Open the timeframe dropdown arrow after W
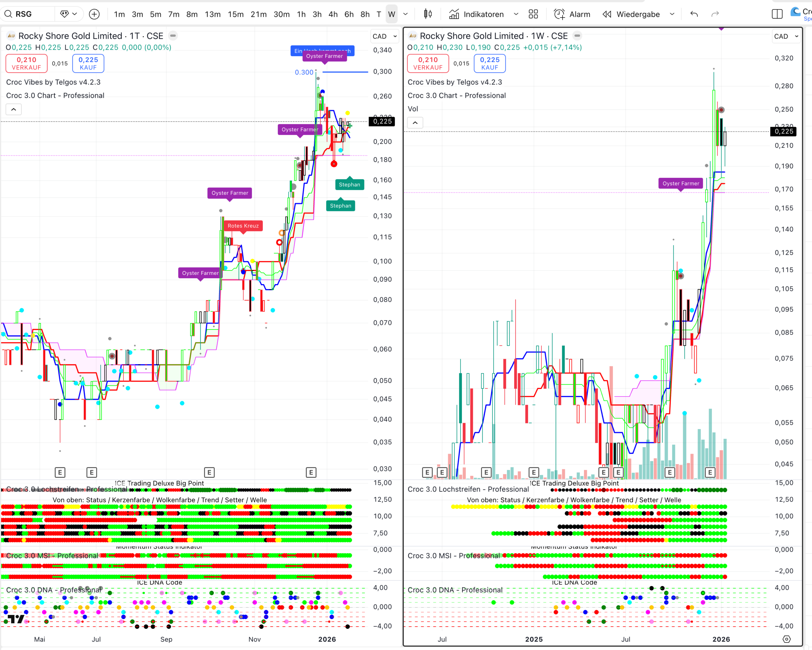The image size is (812, 650). (x=406, y=14)
